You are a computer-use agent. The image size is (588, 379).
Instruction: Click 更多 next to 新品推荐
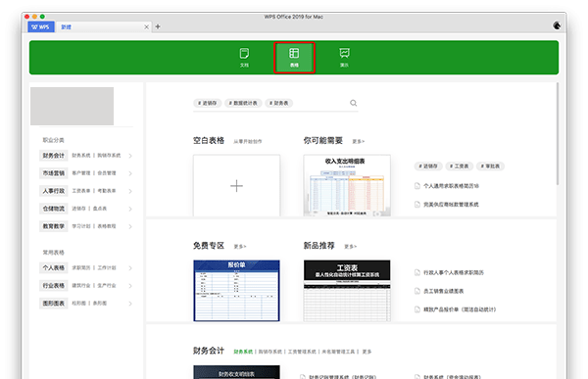point(351,247)
